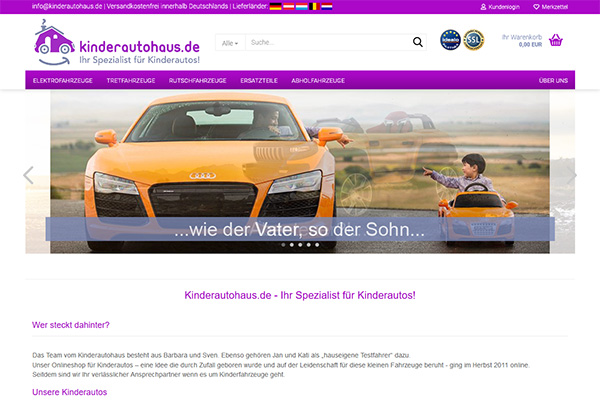Screen dimensions: 600x400
Task: Click the 'Unsere Kinderautos' heading
Action: [70, 392]
